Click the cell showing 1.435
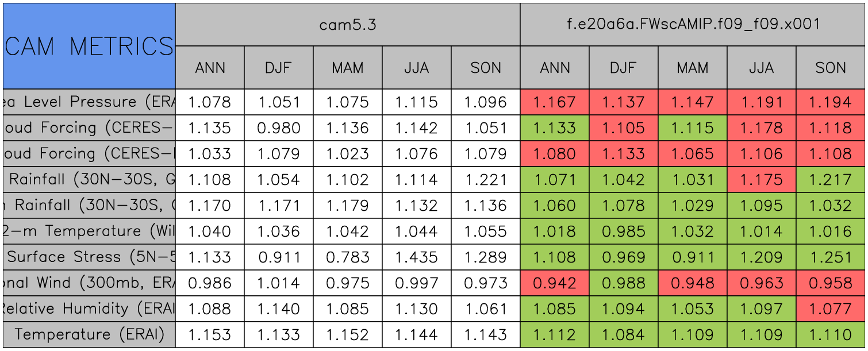868x351 pixels. tap(417, 257)
